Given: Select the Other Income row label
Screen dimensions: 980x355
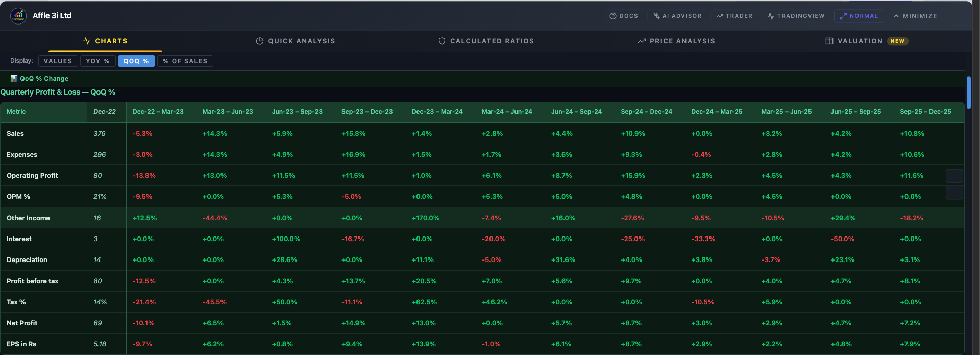Looking at the screenshot, I should (x=28, y=218).
